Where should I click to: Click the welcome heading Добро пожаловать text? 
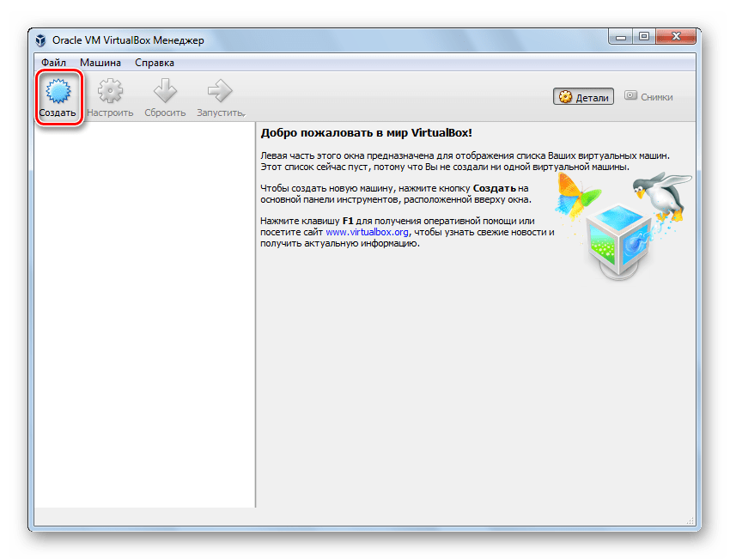point(366,133)
